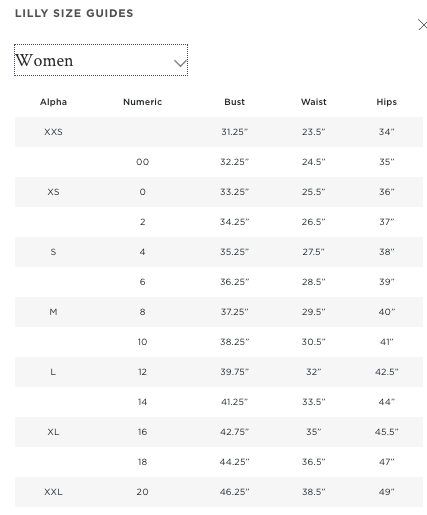Image resolution: width=427 pixels, height=515 pixels.
Task: Select the M alpha size cell
Action: pos(53,312)
